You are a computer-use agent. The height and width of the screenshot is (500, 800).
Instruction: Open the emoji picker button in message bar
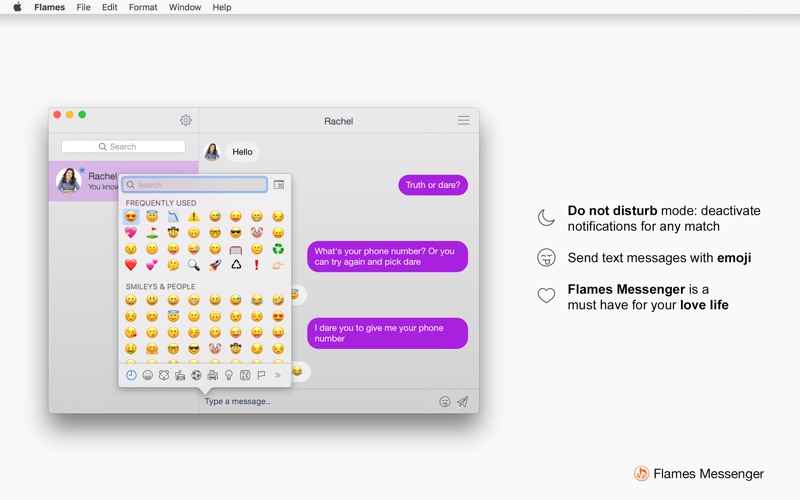[445, 402]
